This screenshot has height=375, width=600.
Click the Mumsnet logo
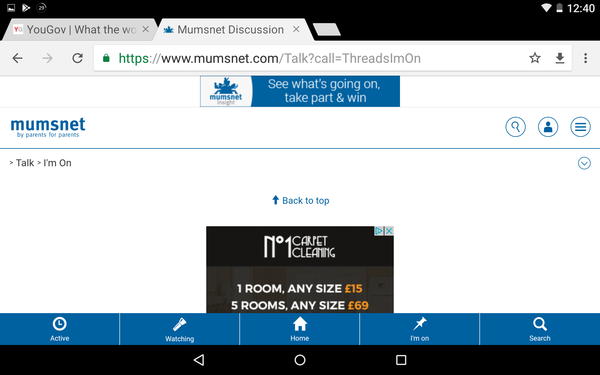(x=48, y=127)
